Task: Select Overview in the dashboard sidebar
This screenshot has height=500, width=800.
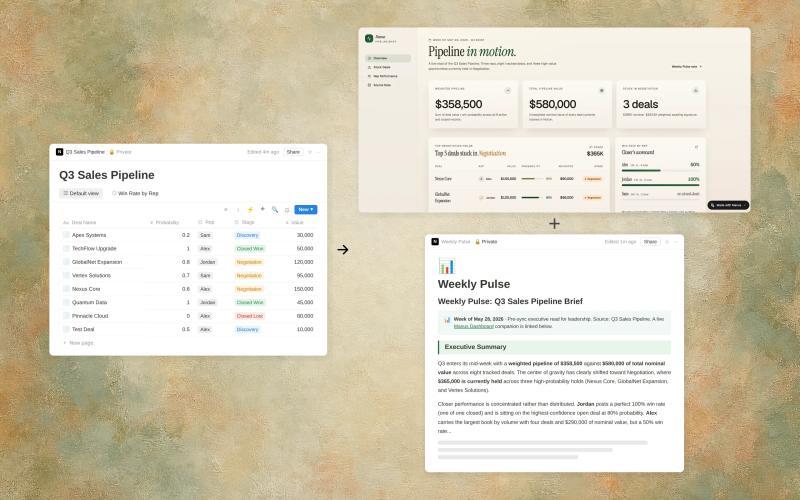Action: pyautogui.click(x=388, y=58)
